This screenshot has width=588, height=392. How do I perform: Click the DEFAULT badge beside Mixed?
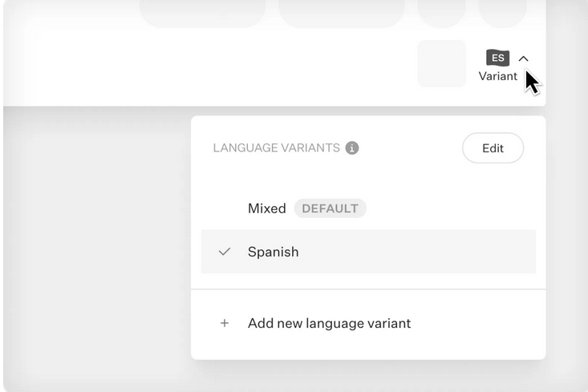tap(330, 208)
